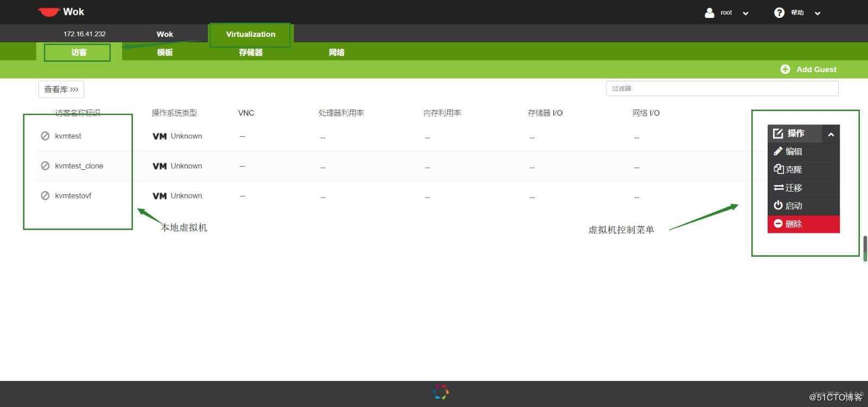The height and width of the screenshot is (407, 868).
Task: Click kvmtestovf stopped status icon
Action: [x=45, y=195]
